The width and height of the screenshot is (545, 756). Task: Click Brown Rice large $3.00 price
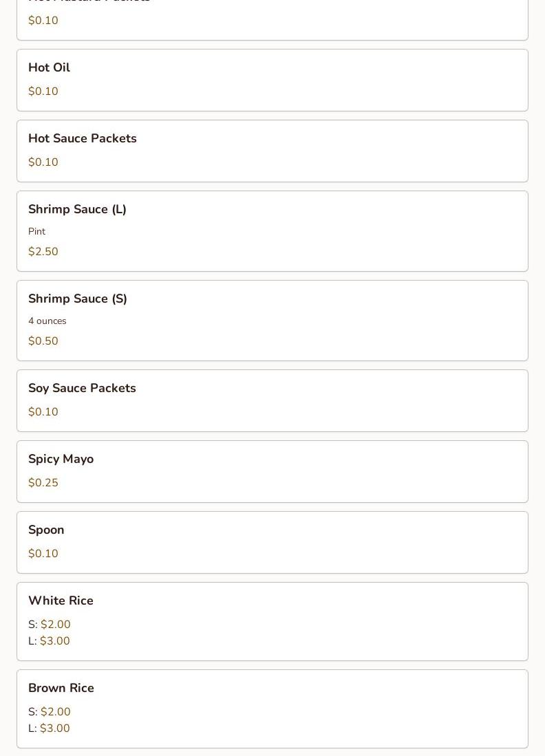pyautogui.click(x=54, y=728)
